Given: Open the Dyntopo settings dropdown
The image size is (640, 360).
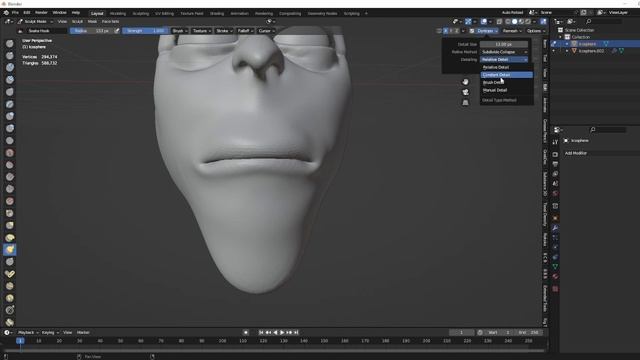Looking at the screenshot, I should pyautogui.click(x=487, y=31).
